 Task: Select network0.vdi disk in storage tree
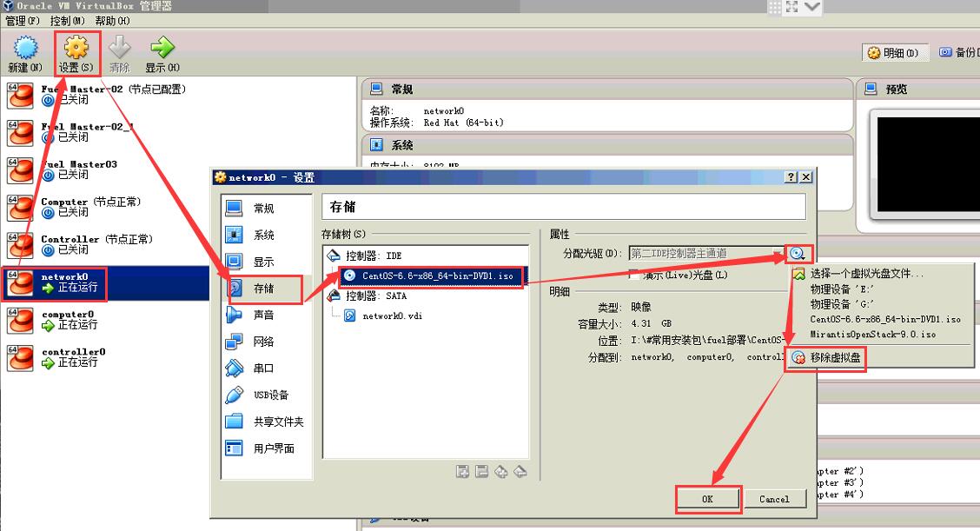(384, 315)
